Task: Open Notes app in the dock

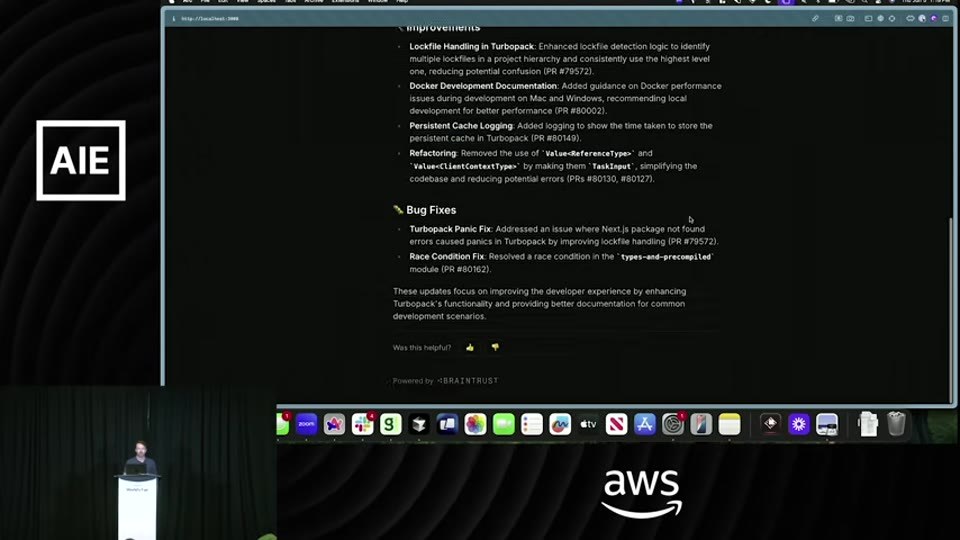Action: tap(729, 424)
